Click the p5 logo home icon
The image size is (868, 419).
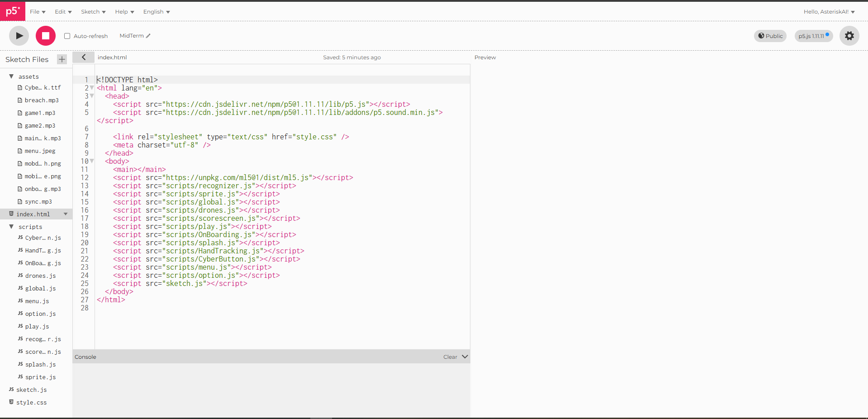(x=13, y=11)
